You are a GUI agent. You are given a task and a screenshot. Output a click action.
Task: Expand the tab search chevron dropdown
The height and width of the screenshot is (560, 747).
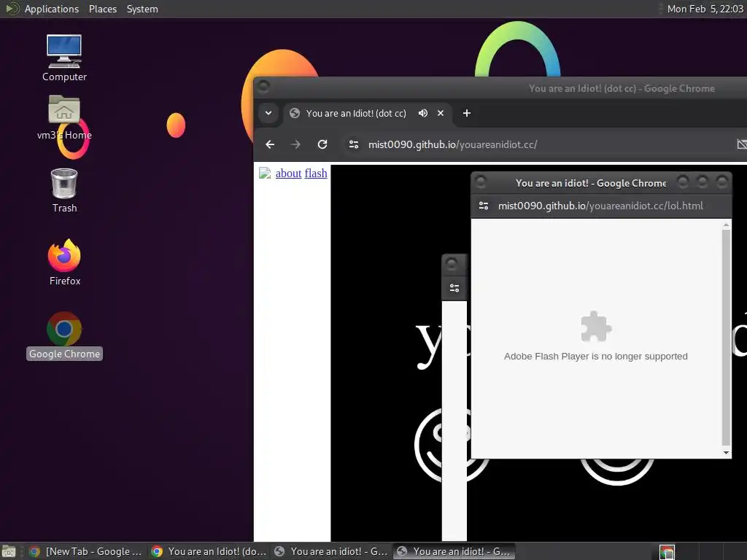(268, 113)
